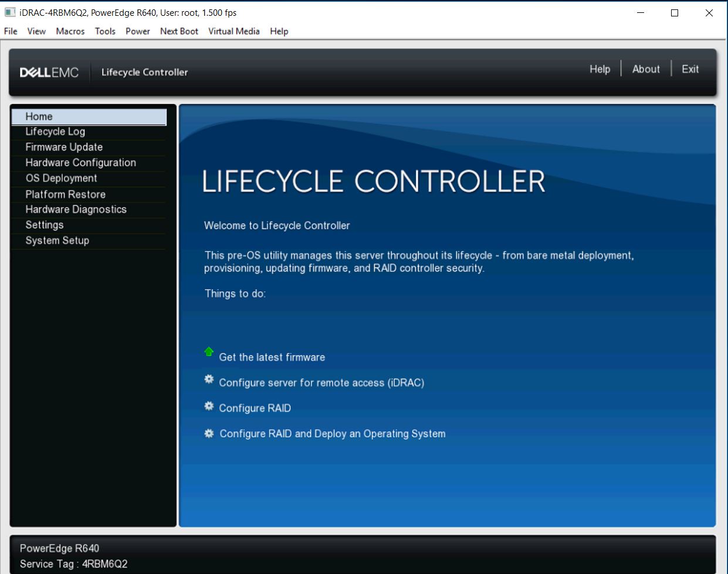The width and height of the screenshot is (728, 574).
Task: Open the Macros menu
Action: [x=70, y=31]
